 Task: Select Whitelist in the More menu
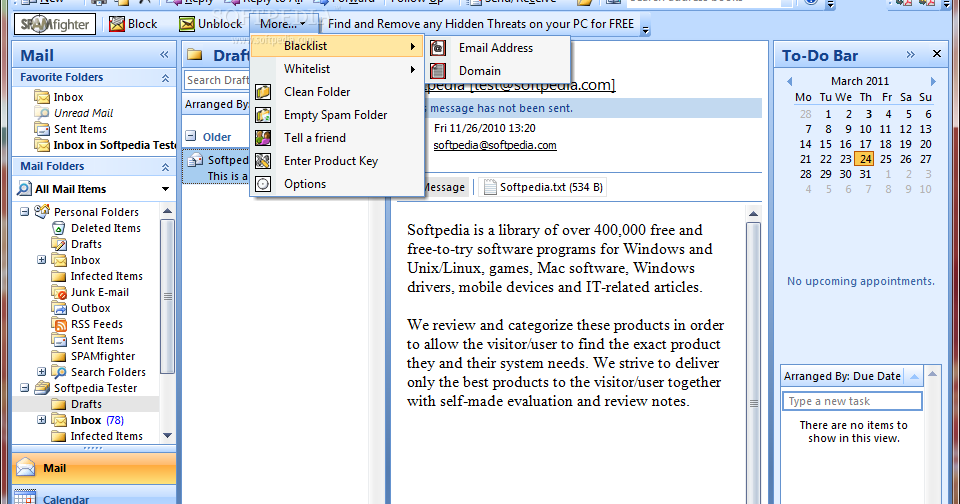337,69
